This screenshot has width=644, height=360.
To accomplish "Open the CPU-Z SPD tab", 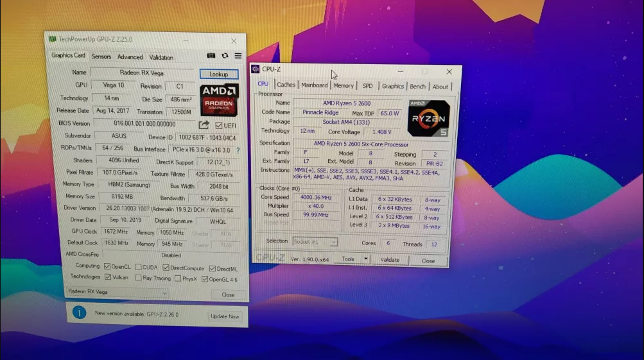I will [x=368, y=86].
